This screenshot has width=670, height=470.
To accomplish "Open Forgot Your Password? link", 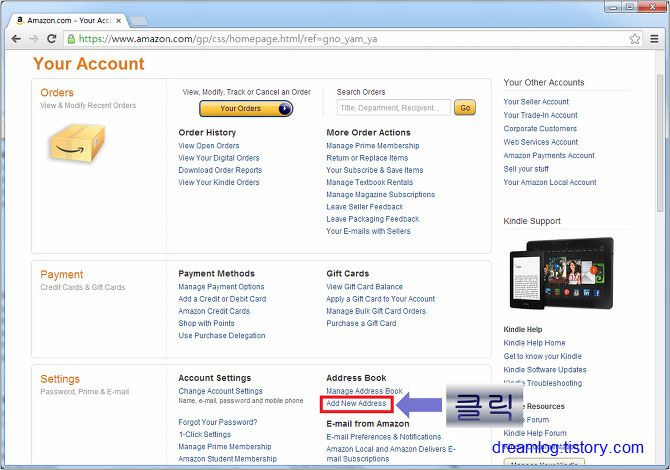I will pos(218,422).
